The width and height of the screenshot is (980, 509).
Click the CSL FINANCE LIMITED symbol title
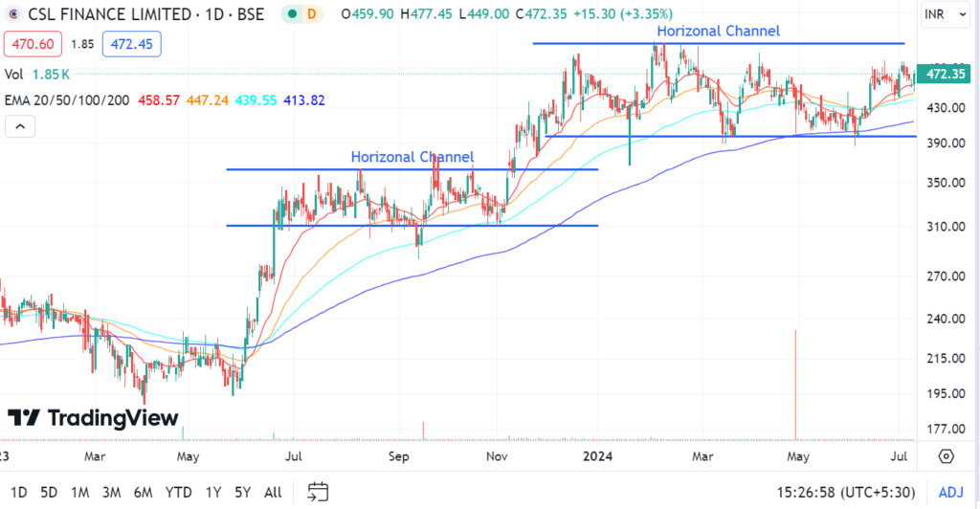tap(110, 13)
